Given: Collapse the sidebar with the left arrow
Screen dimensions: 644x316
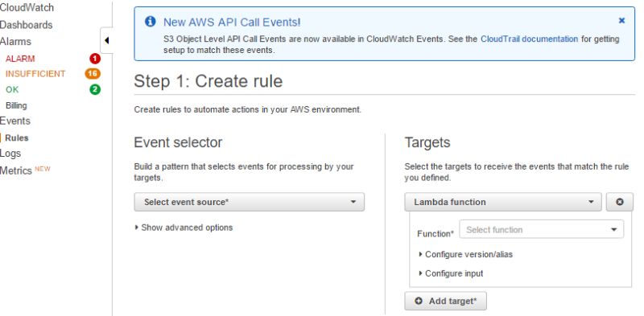Looking at the screenshot, I should 106,40.
